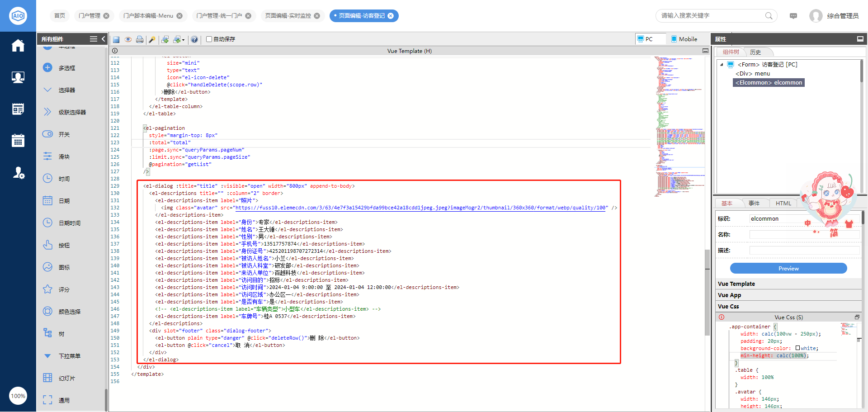Switch to the 页面编辑-实时监控 tab
Screen dimensions: 868x412
(288, 16)
